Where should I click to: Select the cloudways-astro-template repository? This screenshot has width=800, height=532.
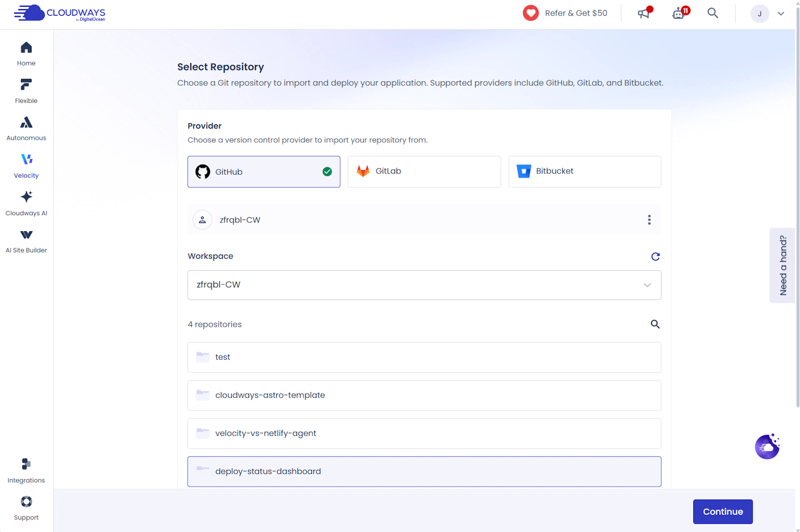tap(424, 395)
